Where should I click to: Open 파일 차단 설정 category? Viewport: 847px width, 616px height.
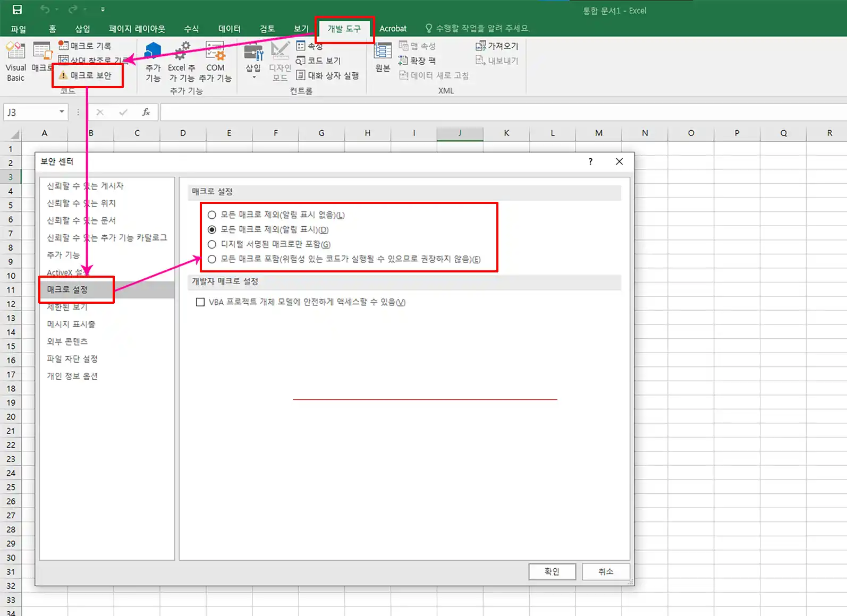[x=107, y=359]
